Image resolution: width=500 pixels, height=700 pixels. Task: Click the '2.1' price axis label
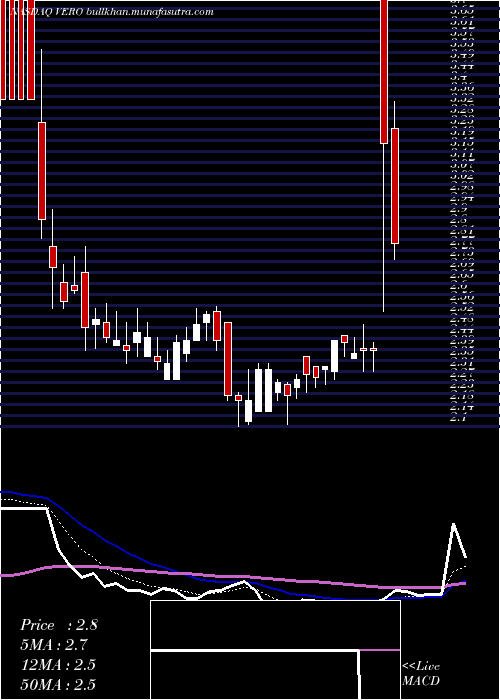tap(458, 418)
